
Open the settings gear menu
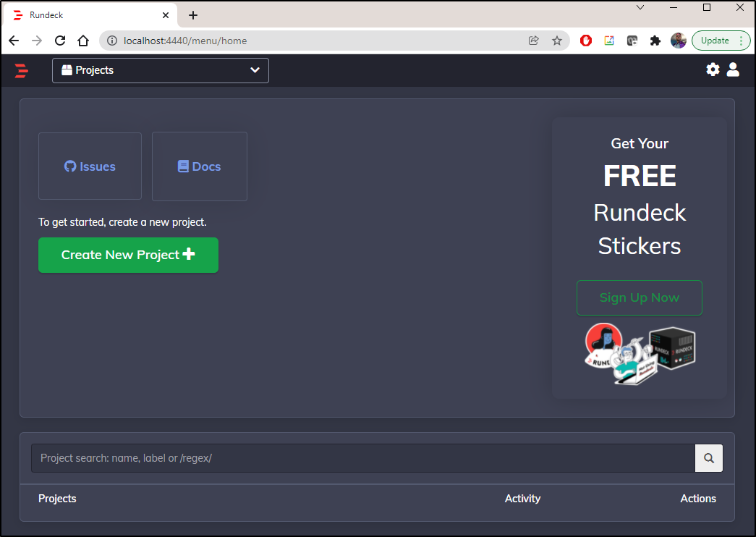click(713, 69)
